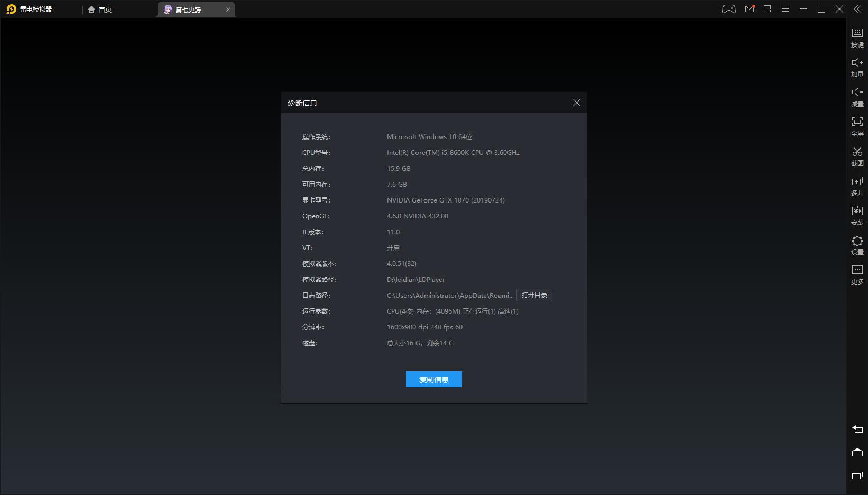Screen dimensions: 868x495
Task: Open the Android recent apps icon
Action: tap(857, 475)
